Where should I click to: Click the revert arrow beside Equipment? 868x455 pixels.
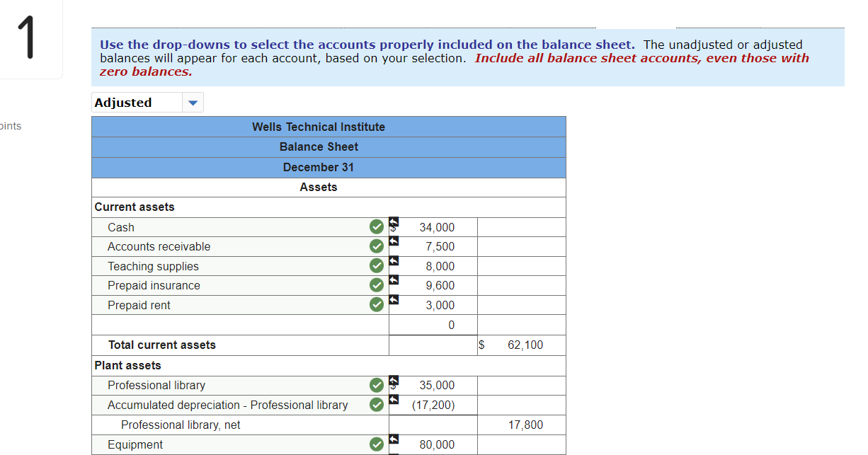[x=393, y=440]
